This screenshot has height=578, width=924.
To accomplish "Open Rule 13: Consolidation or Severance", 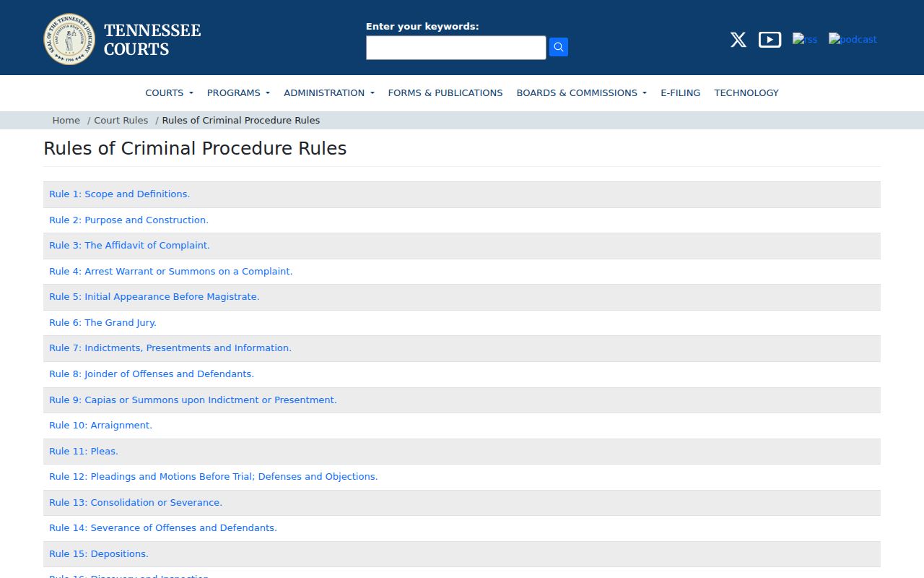I will pyautogui.click(x=136, y=503).
